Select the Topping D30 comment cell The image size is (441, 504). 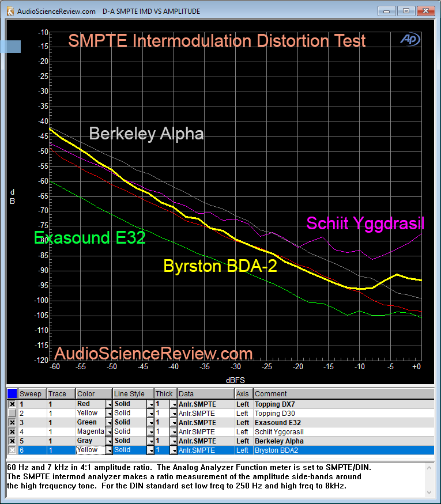click(x=344, y=413)
